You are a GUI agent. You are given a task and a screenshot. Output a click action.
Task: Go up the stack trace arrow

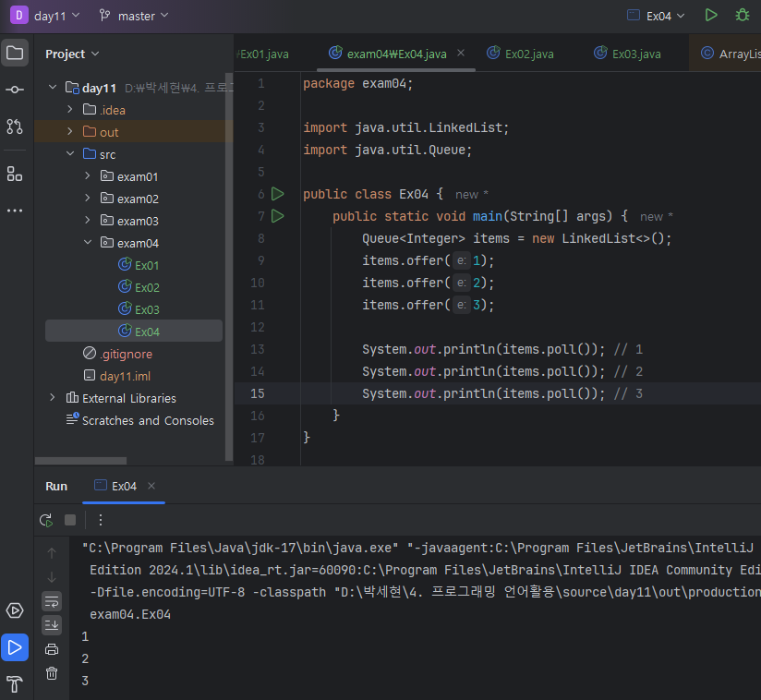52,553
